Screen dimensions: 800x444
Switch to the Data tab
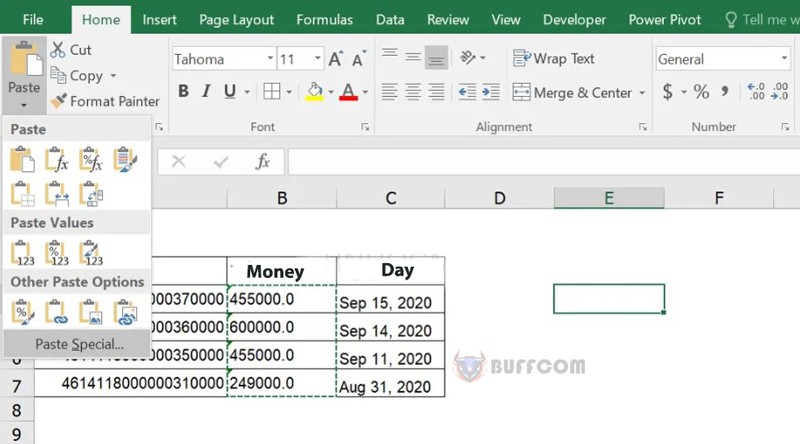(390, 19)
